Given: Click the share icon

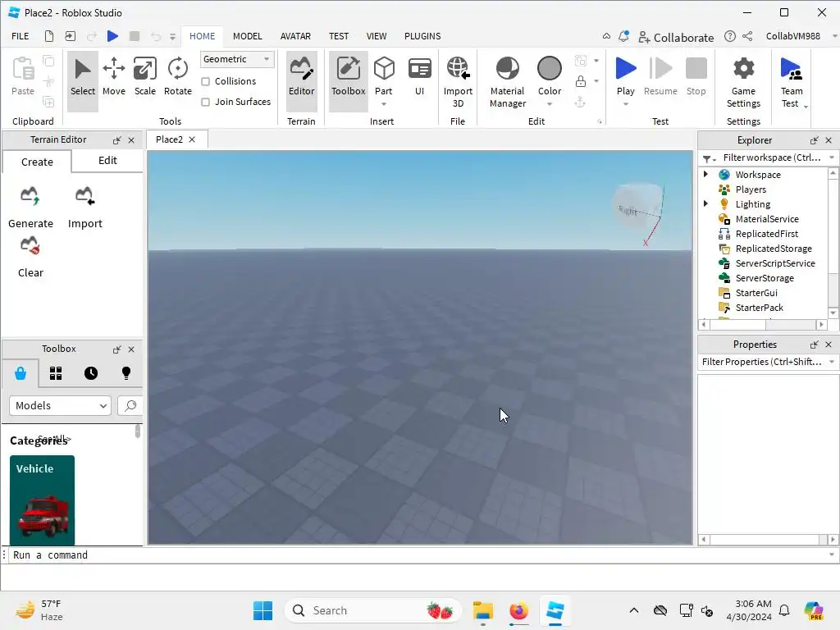Looking at the screenshot, I should pos(748,36).
